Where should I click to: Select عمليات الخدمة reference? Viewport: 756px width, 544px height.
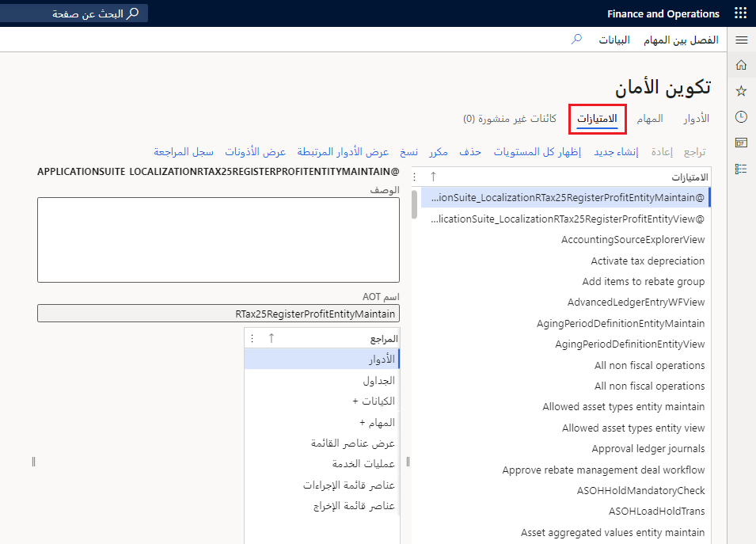coord(321,464)
